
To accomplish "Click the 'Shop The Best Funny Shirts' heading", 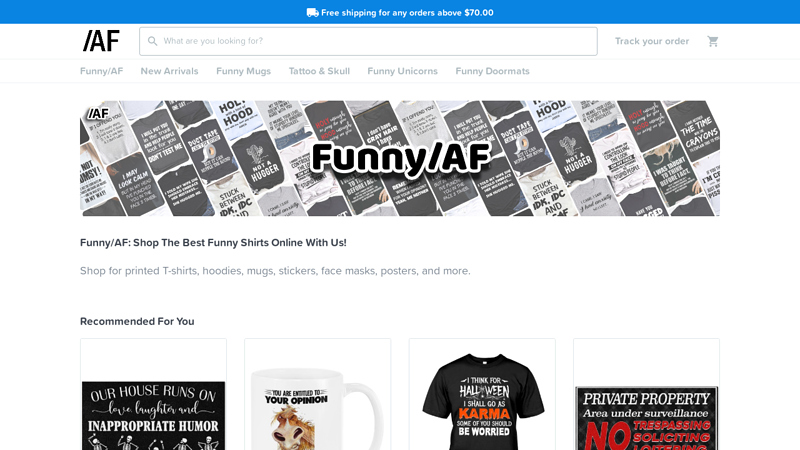I will (x=213, y=243).
